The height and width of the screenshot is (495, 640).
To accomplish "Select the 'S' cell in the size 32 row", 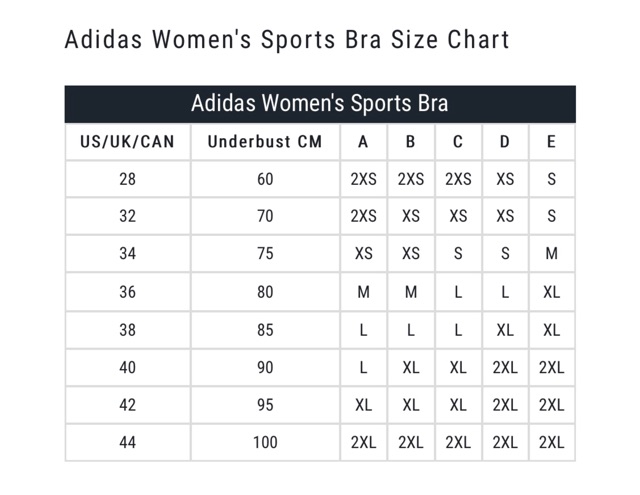I will pyautogui.click(x=551, y=216).
